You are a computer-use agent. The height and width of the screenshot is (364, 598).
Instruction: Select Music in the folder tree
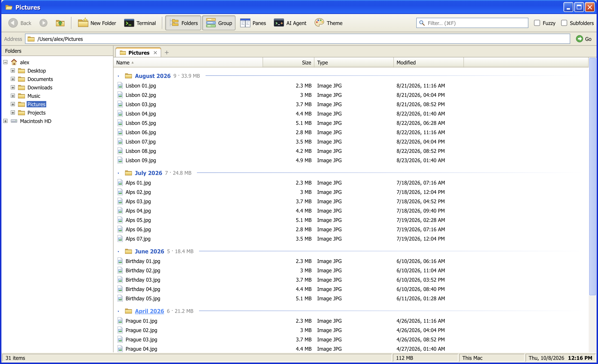(x=34, y=96)
